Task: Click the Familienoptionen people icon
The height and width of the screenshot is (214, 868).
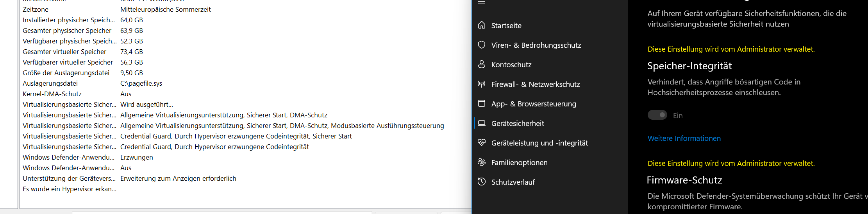Action: (482, 162)
